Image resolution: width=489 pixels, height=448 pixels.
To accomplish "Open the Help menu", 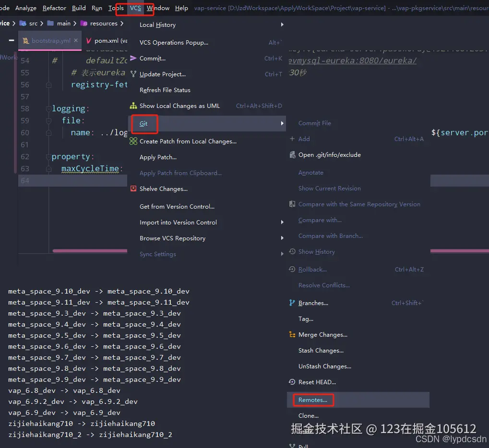I will [x=181, y=8].
